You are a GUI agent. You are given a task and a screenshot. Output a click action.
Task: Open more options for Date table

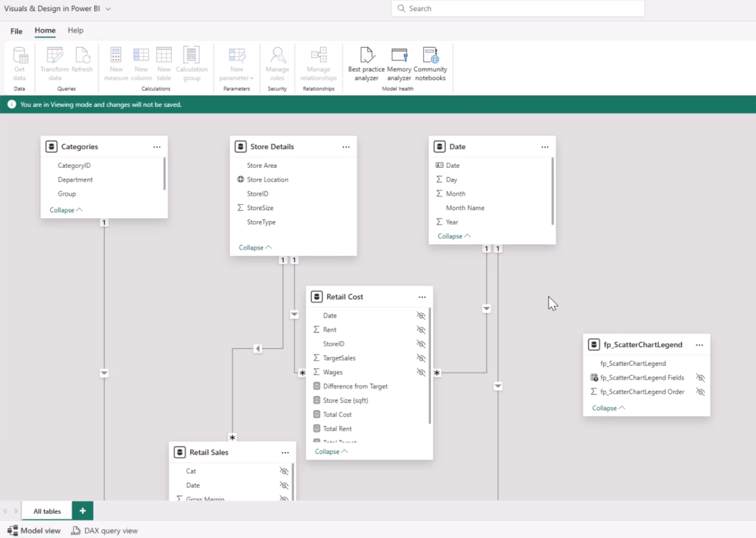[545, 147]
